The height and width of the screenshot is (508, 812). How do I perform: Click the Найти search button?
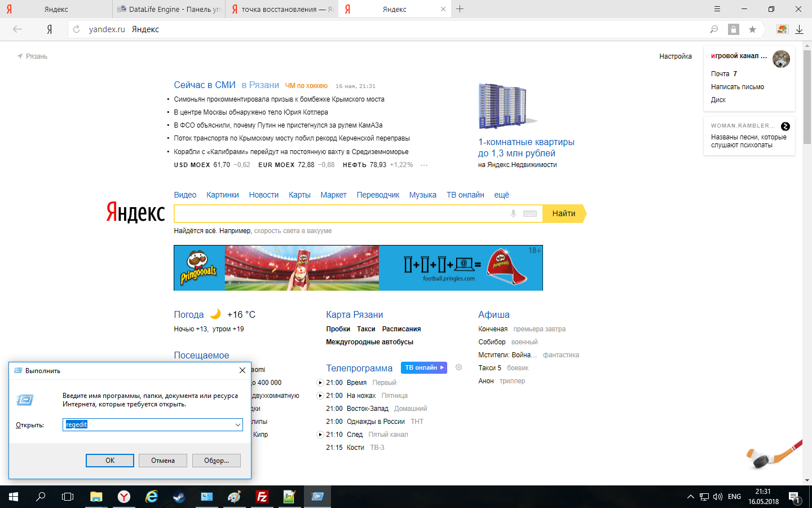coord(564,213)
